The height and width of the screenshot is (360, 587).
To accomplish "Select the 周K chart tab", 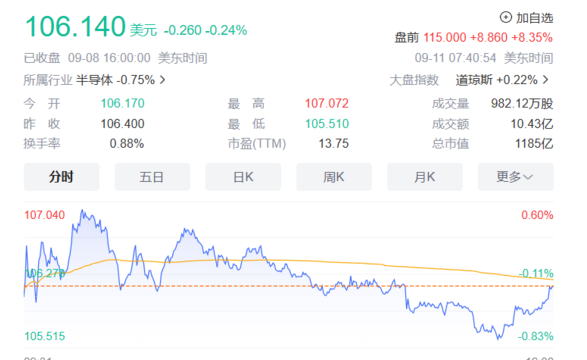I will [x=334, y=177].
